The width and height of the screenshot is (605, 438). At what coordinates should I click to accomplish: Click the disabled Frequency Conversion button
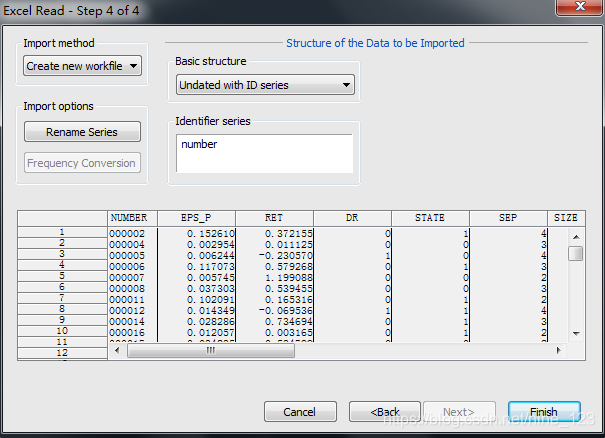(82, 163)
